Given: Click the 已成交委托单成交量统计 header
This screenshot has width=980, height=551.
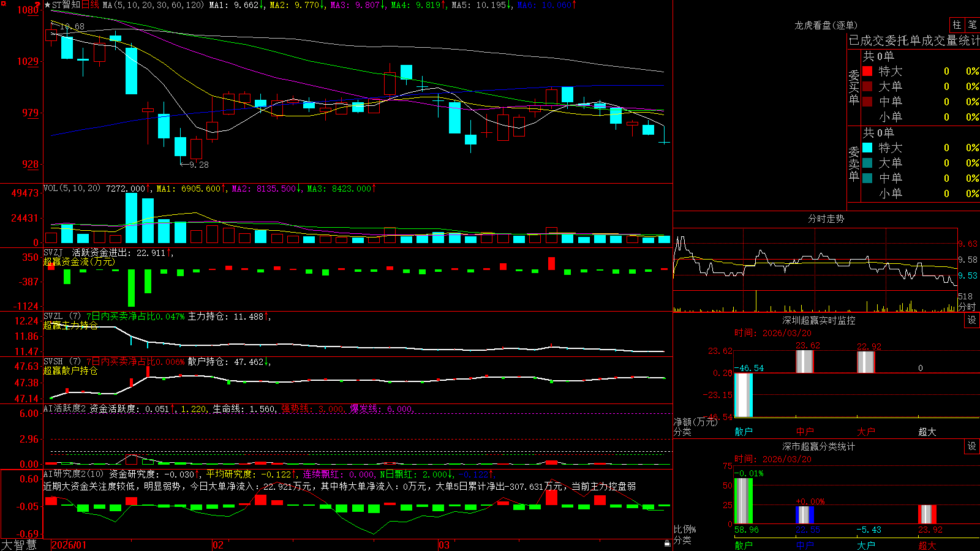Looking at the screenshot, I should click(914, 40).
